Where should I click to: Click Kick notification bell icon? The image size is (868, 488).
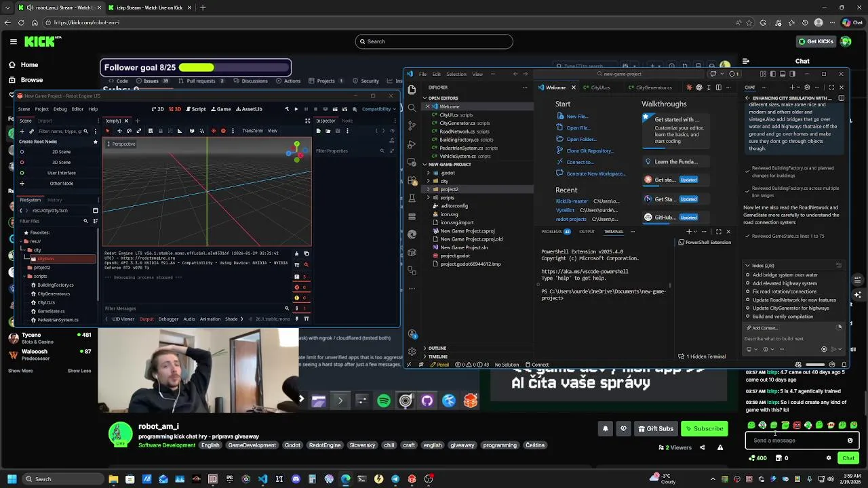click(x=606, y=428)
